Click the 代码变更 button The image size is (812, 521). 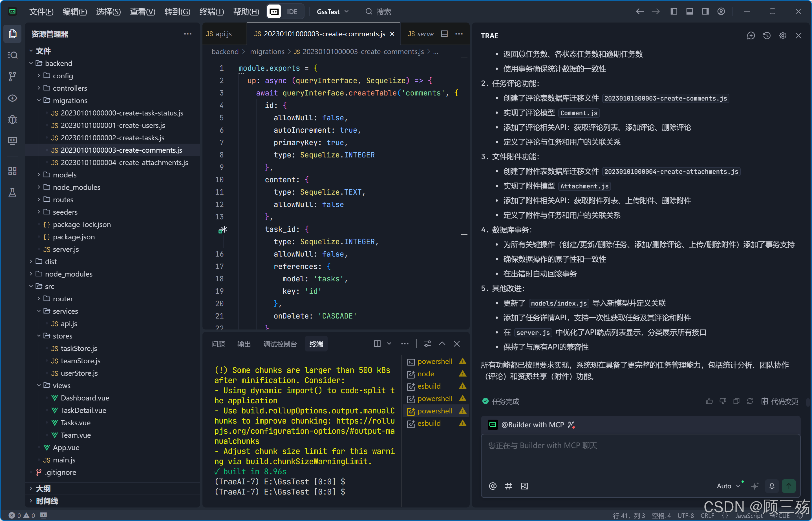pos(780,401)
